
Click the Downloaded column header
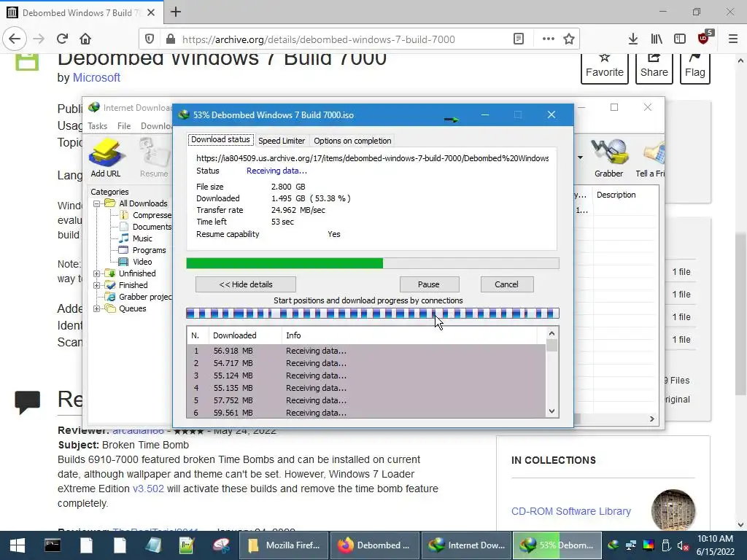pyautogui.click(x=245, y=335)
